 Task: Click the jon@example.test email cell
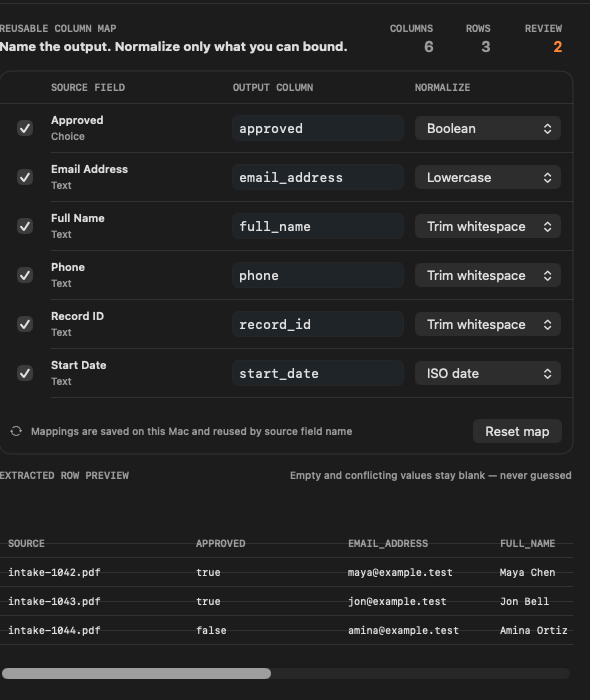coord(397,601)
